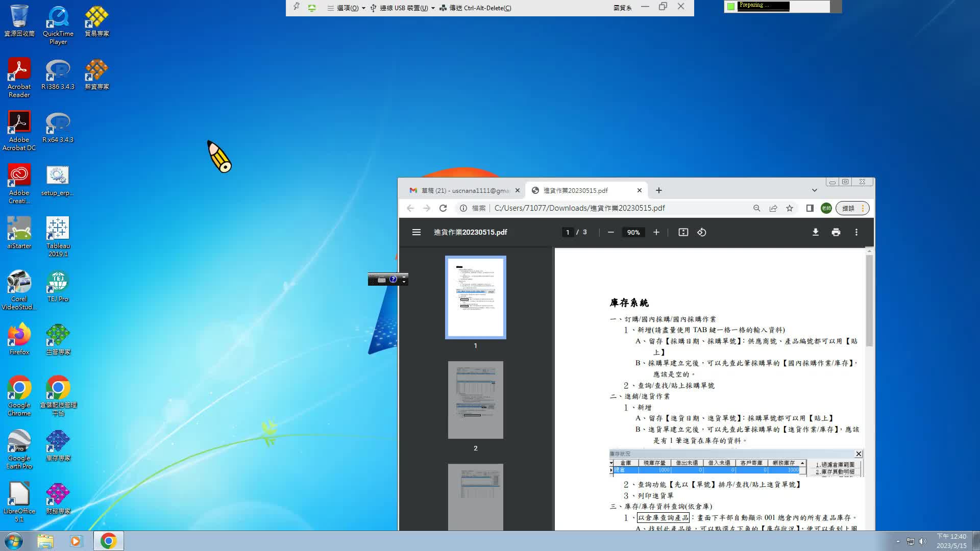Image resolution: width=980 pixels, height=551 pixels.
Task: Zoom in PDF with plus button
Action: tap(656, 232)
